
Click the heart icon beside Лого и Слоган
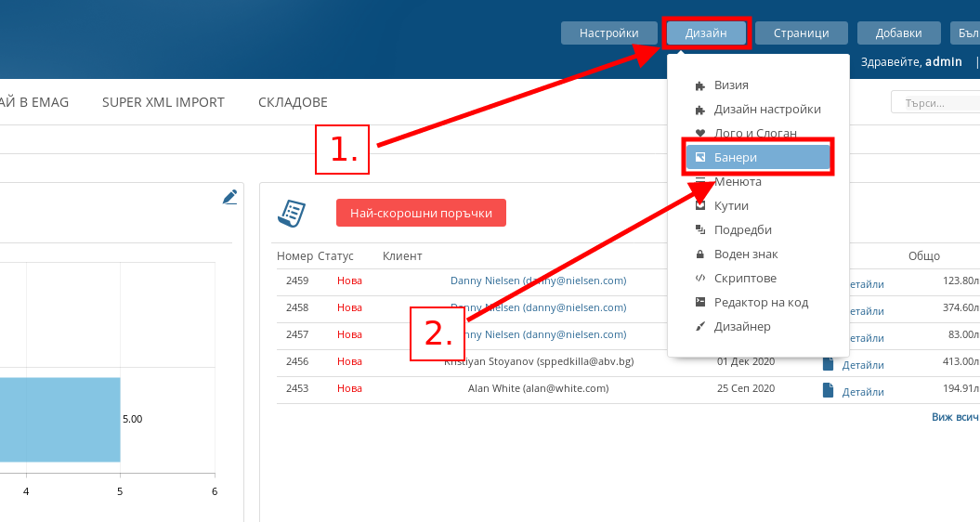coord(700,134)
